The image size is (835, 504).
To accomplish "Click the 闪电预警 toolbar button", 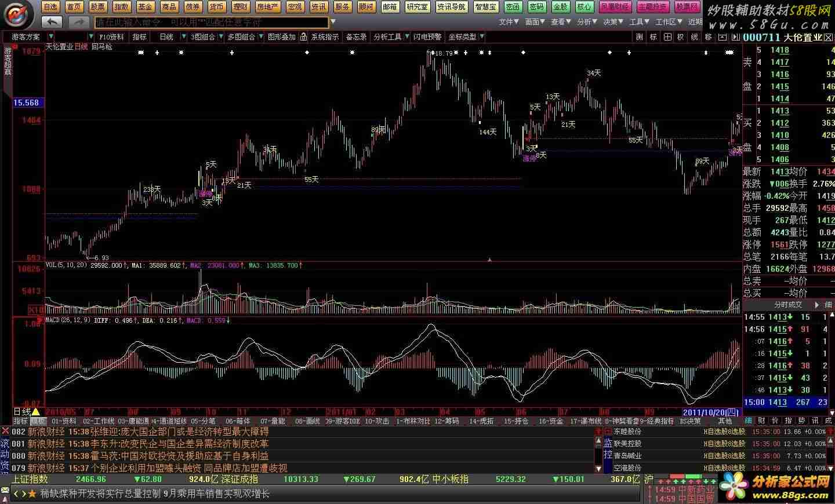I will point(427,36).
